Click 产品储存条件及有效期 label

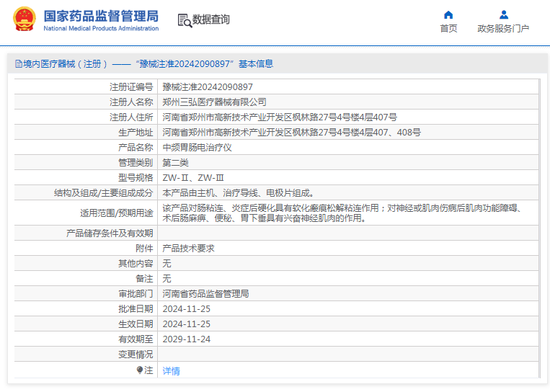click(x=110, y=233)
